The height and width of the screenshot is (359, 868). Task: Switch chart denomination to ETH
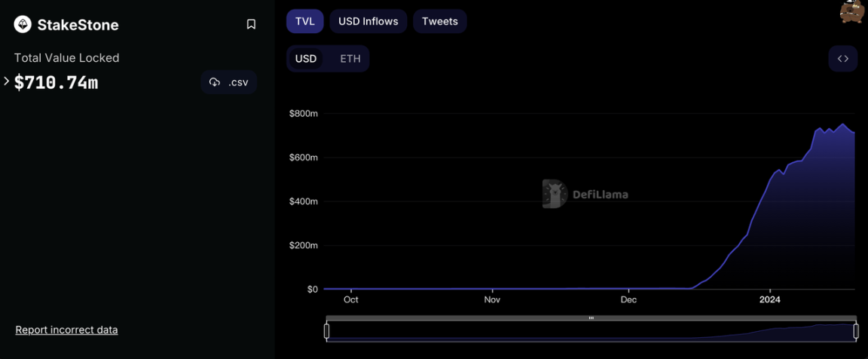[350, 59]
